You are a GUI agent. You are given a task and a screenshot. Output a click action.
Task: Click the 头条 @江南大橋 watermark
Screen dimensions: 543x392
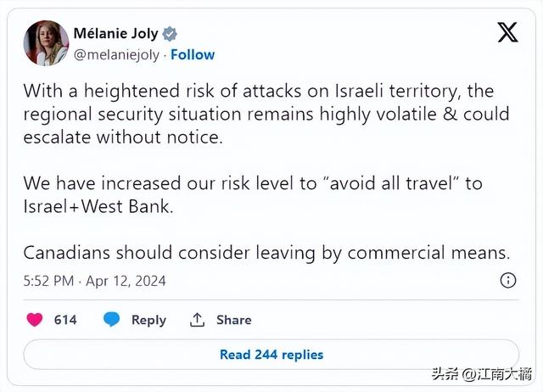tap(481, 374)
